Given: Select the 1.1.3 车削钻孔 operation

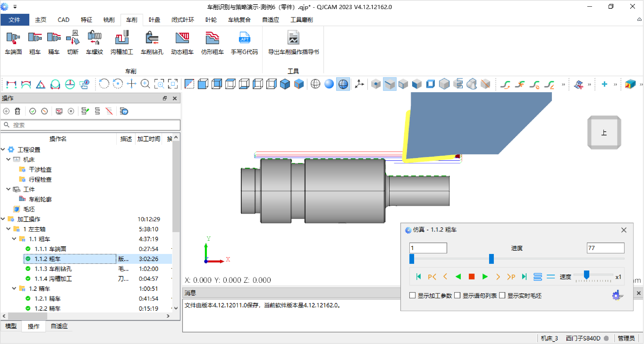Looking at the screenshot, I should click(x=53, y=269).
